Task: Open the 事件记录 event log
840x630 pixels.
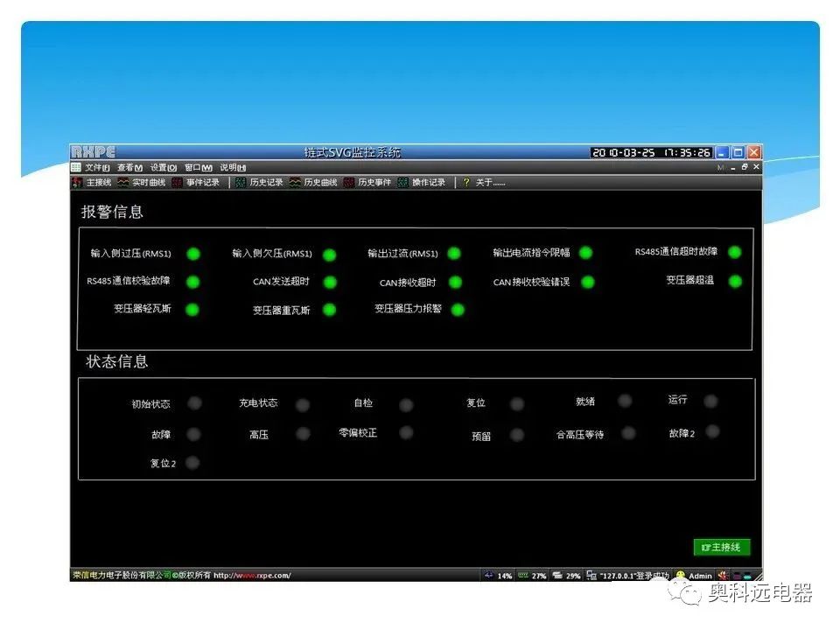Action: (x=196, y=183)
